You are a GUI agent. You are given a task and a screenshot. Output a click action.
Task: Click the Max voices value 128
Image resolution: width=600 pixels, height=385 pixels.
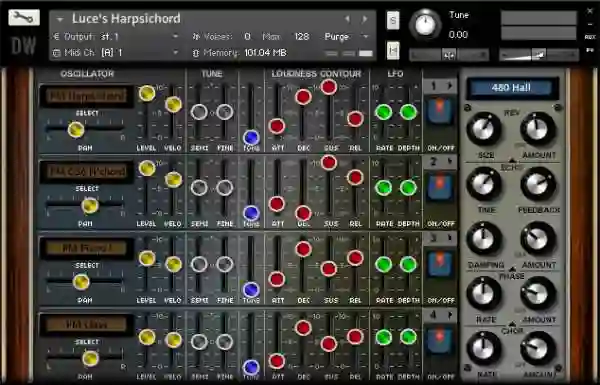click(302, 37)
